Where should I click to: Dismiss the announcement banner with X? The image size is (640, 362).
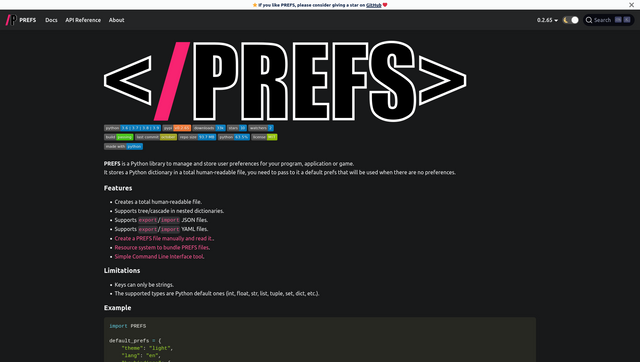point(631,5)
